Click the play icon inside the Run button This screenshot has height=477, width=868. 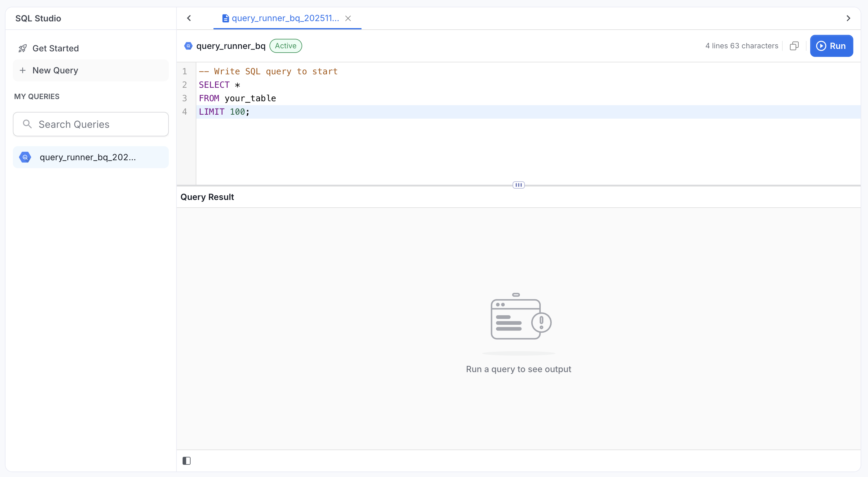821,46
